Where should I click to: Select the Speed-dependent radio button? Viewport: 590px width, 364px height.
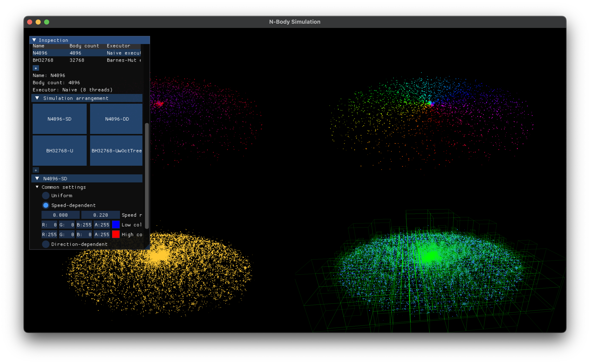point(46,205)
